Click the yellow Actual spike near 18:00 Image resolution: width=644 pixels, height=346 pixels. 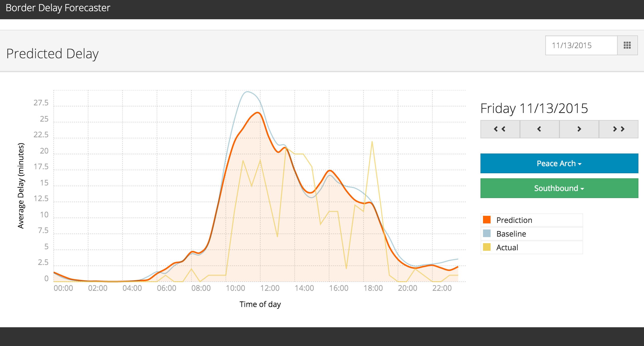(372, 142)
